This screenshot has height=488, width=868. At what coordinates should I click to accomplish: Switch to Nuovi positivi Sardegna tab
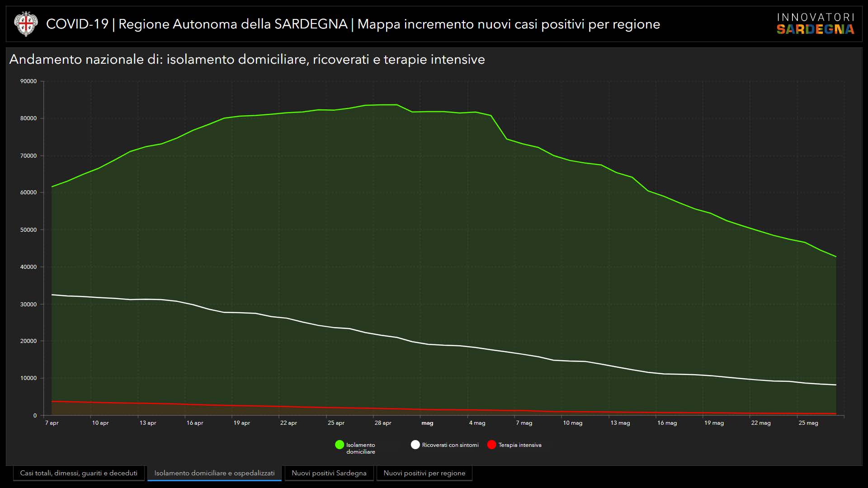(329, 473)
